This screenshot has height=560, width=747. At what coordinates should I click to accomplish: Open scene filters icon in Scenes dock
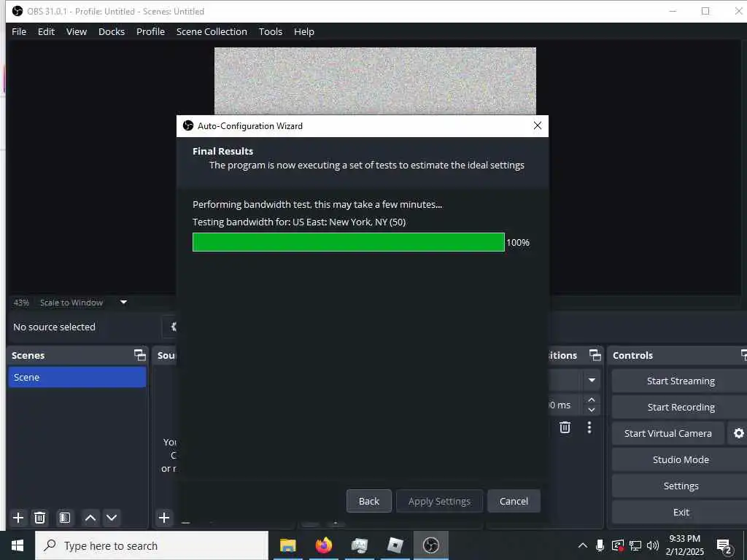coord(65,518)
